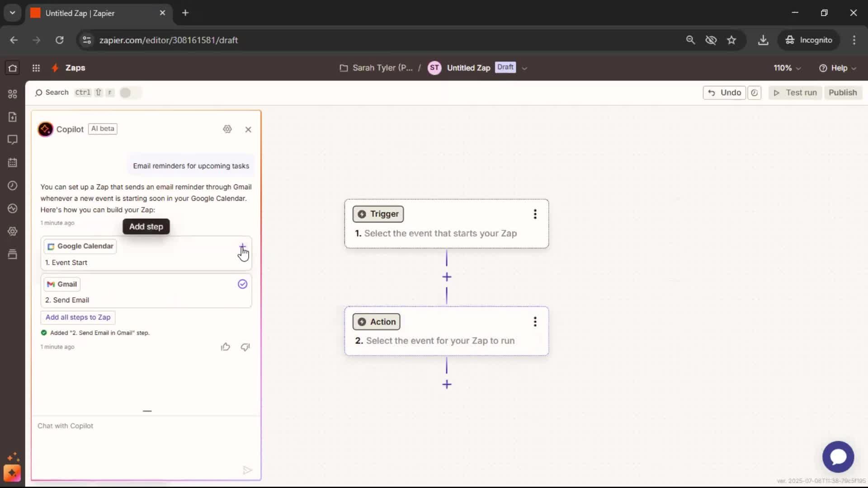Add the Google Calendar step with plus icon
The height and width of the screenshot is (488, 868).
243,247
